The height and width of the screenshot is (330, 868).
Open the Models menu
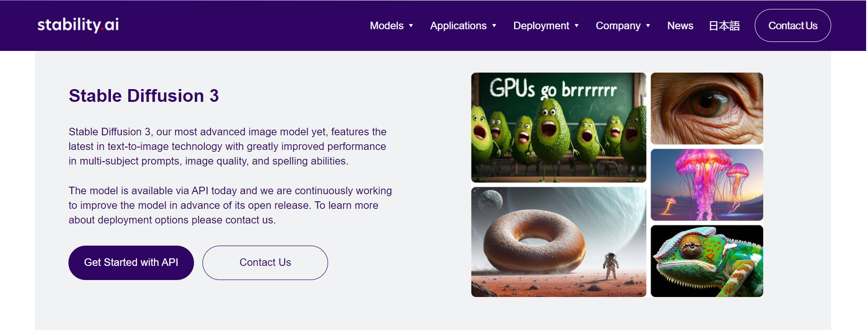386,26
